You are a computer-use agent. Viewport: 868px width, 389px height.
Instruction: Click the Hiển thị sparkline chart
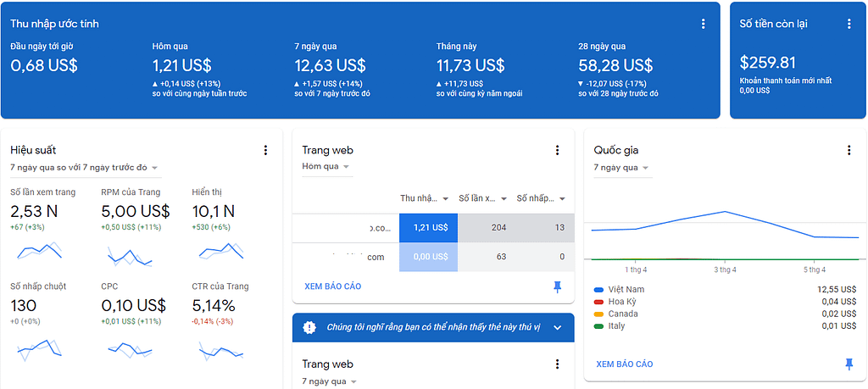[221, 252]
